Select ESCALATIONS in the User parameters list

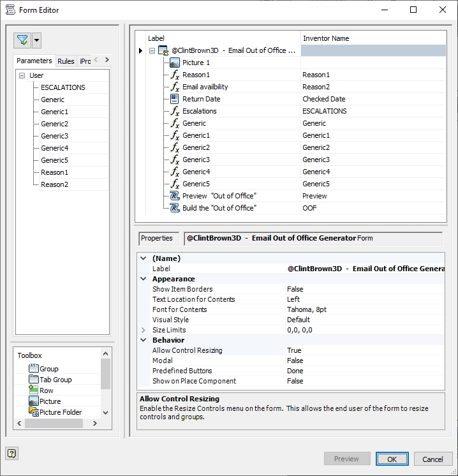pyautogui.click(x=63, y=87)
